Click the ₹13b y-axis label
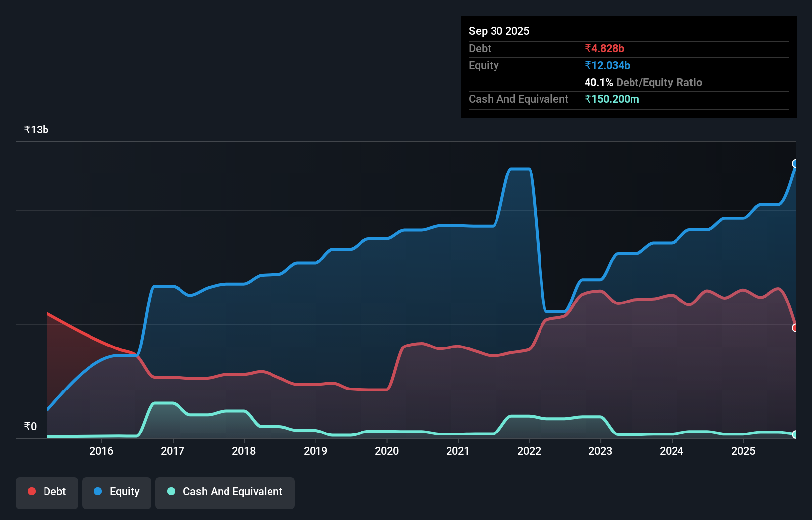Screen dimensions: 812x520 click(36, 130)
